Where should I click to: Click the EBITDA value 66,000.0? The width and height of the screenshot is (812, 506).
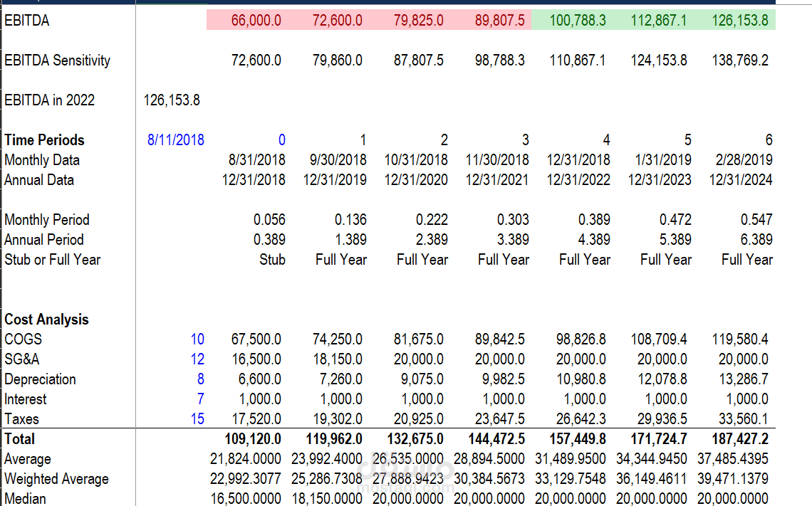(256, 20)
